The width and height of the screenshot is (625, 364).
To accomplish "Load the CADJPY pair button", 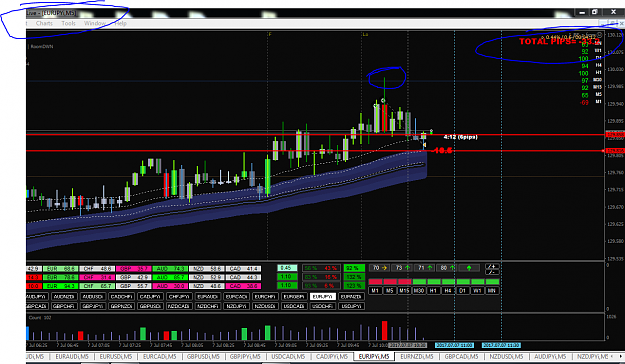I will click(x=150, y=297).
